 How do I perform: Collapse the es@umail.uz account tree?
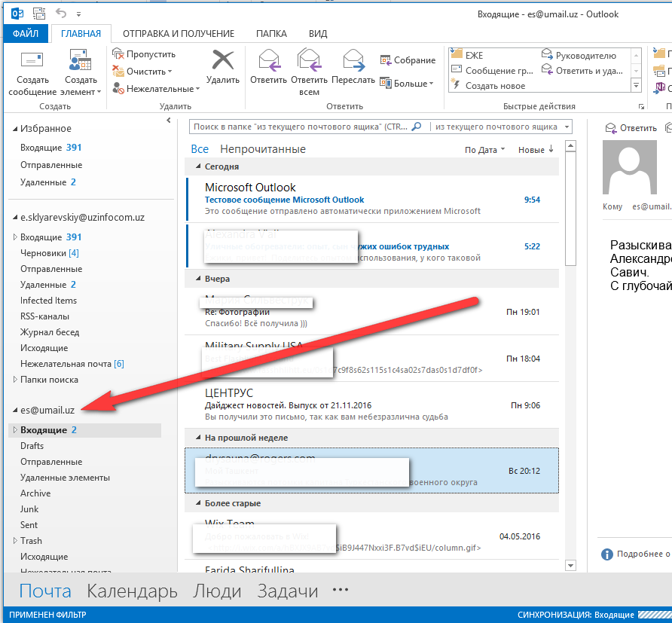pos(15,410)
